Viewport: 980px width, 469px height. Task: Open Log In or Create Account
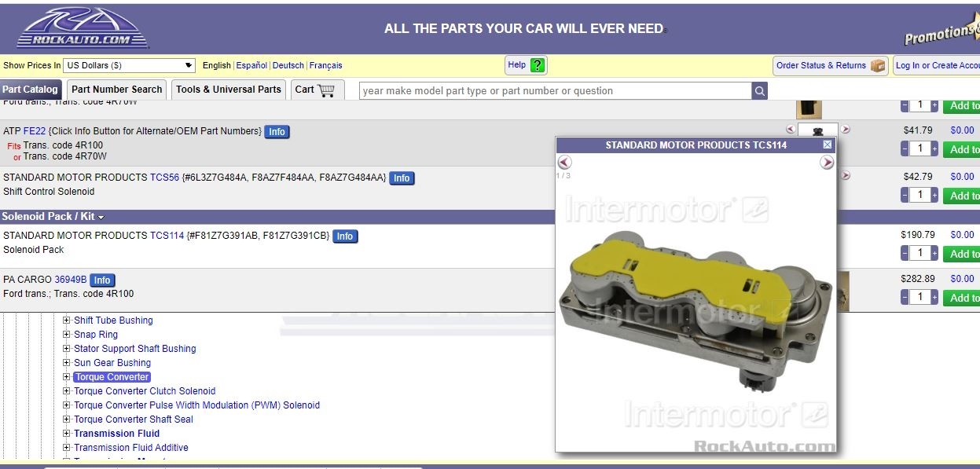pos(936,65)
